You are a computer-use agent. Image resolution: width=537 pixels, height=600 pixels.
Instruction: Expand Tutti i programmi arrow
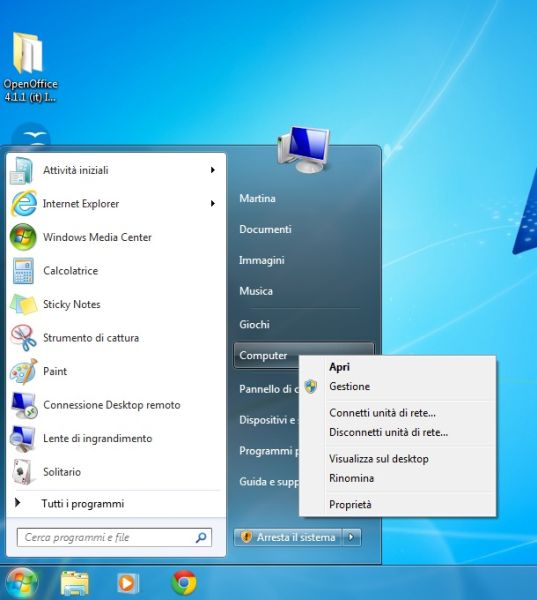(x=17, y=503)
